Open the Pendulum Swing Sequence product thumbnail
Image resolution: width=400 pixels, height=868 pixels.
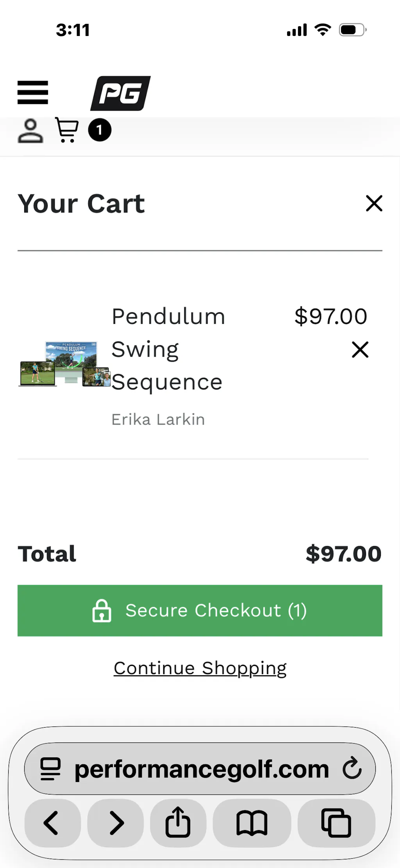coord(64,364)
